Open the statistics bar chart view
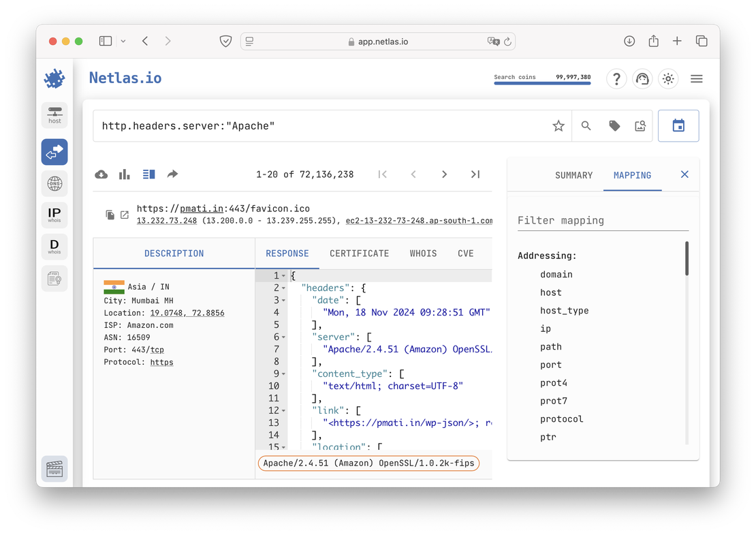 pos(124,174)
